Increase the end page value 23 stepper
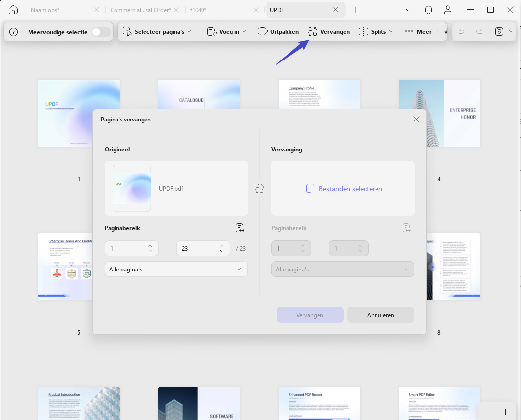Screen dimensions: 521x420 222,246
